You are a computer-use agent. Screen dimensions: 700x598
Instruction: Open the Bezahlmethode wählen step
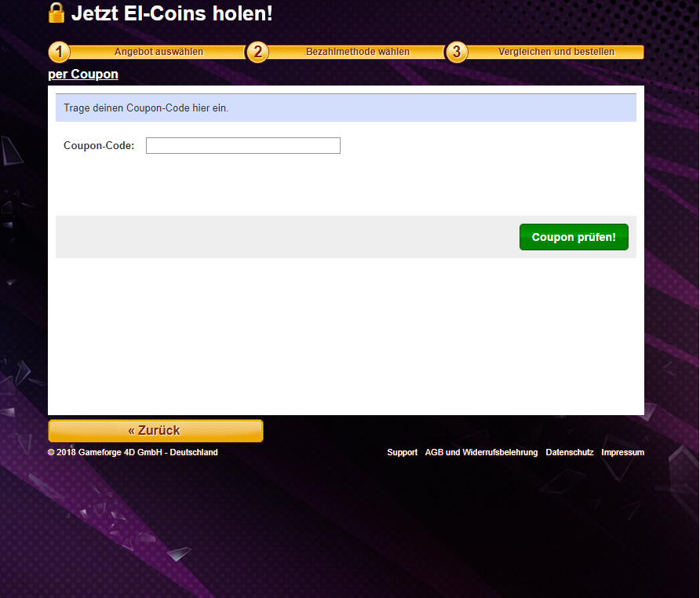click(358, 52)
